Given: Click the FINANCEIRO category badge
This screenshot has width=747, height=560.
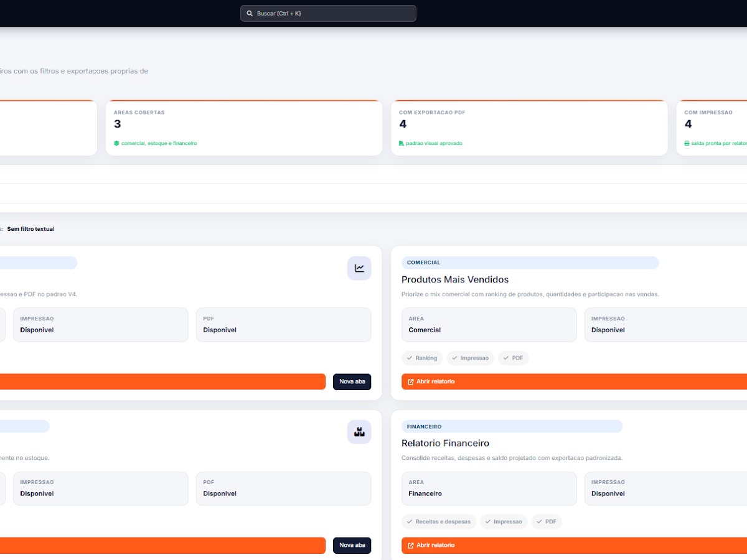Looking at the screenshot, I should coord(512,426).
